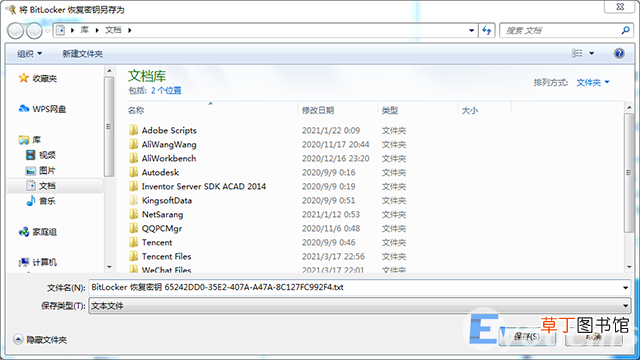The width and height of the screenshot is (640, 360).
Task: Select the Tencent Files folder icon
Action: [133, 256]
